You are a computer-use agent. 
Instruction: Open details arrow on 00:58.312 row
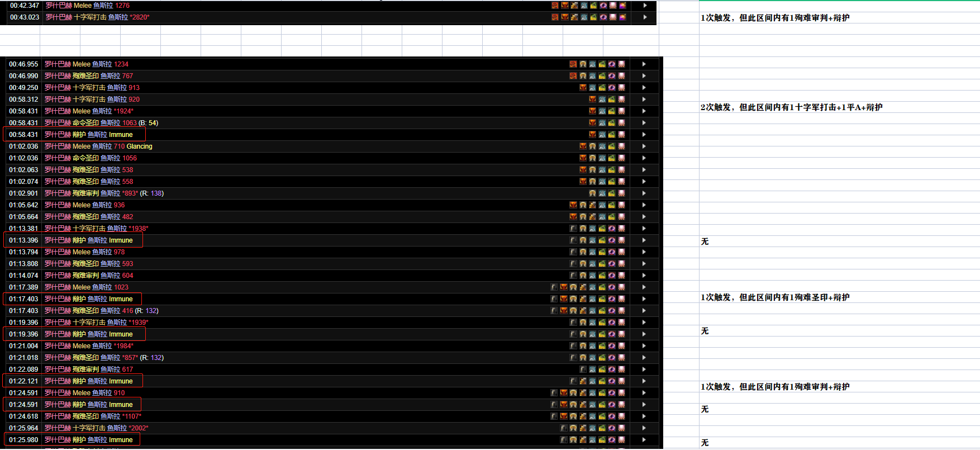pyautogui.click(x=644, y=100)
